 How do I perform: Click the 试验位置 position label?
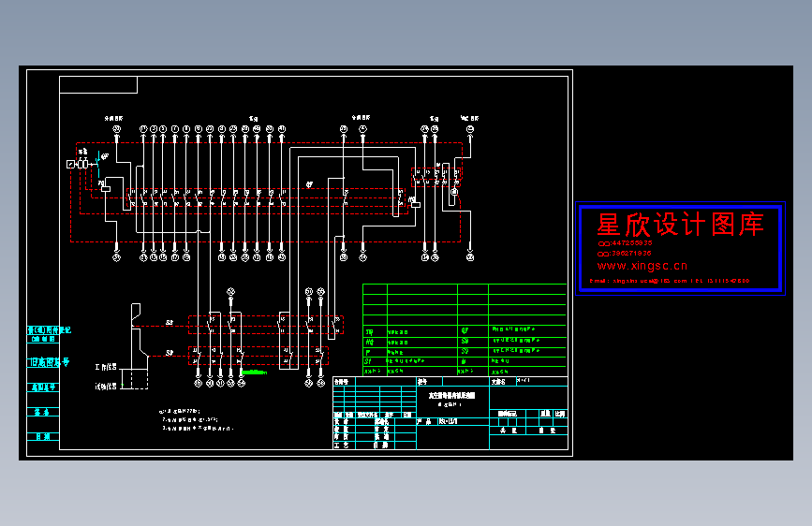tap(106, 387)
